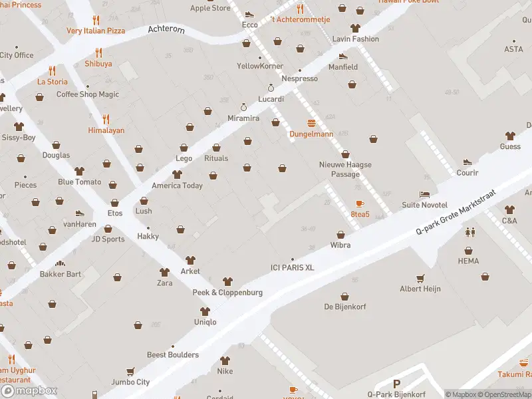Click the bed icon for Suite Novotel

pyautogui.click(x=424, y=194)
